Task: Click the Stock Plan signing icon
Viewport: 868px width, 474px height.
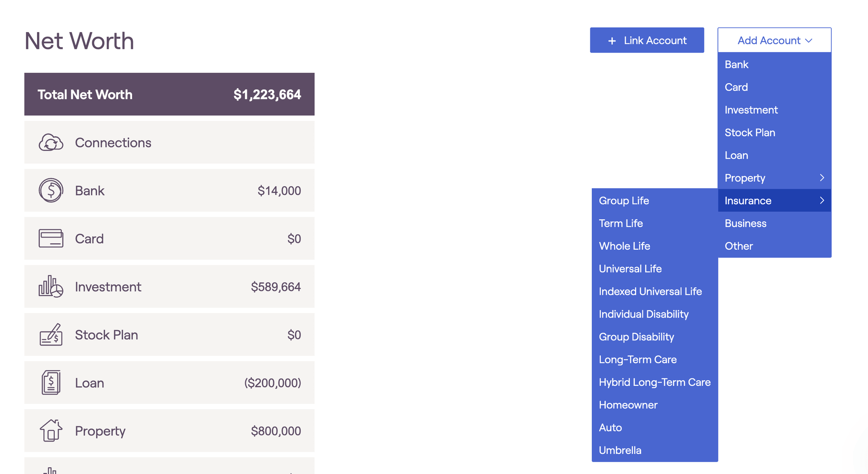Action: click(x=51, y=335)
